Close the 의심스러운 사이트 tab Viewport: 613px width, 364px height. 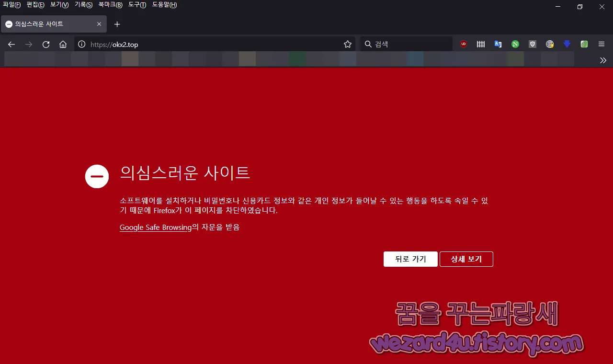[99, 24]
